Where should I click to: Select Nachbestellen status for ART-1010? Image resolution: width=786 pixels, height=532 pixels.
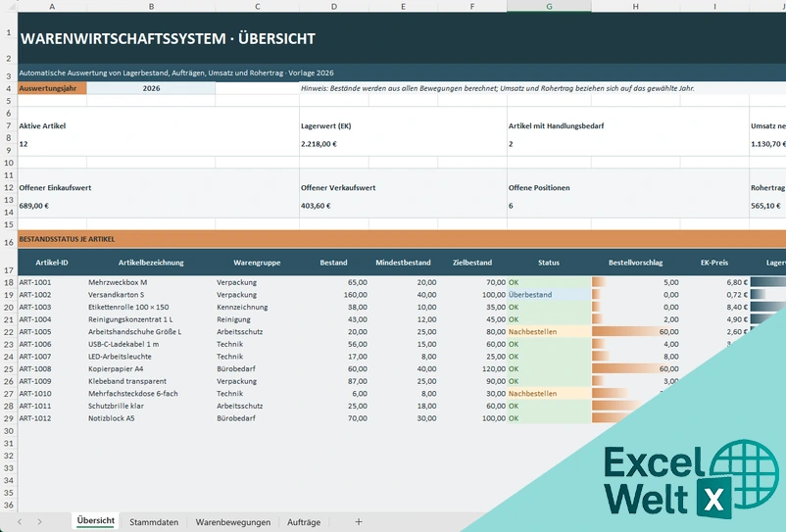coord(549,393)
